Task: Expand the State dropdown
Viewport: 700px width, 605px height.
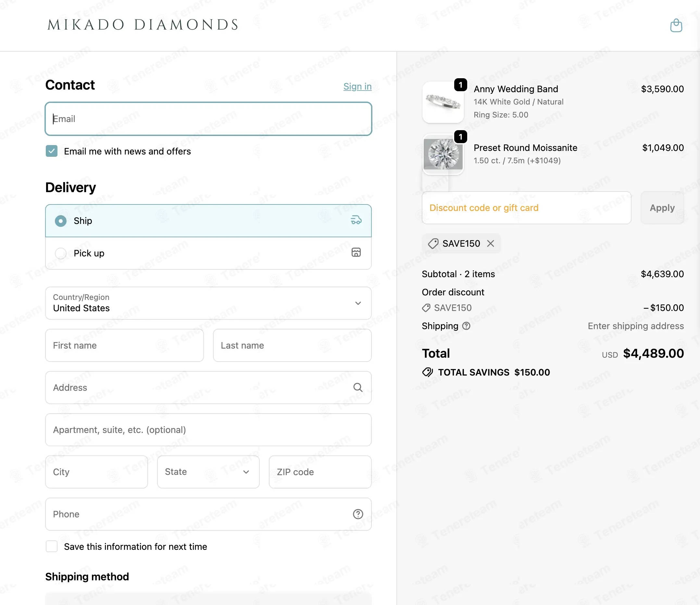Action: 208,472
